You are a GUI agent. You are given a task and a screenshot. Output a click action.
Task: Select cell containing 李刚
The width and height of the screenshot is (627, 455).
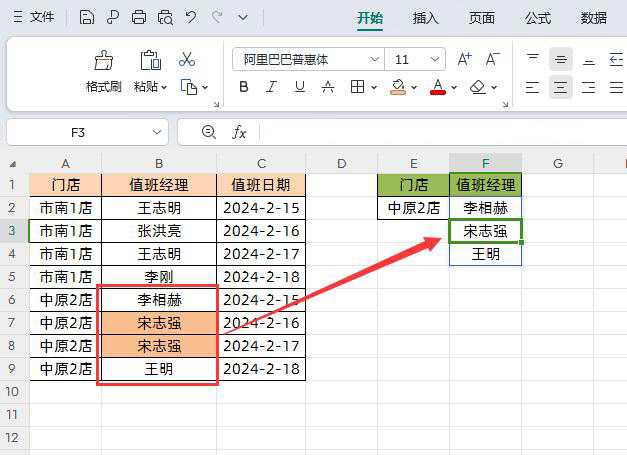pyautogui.click(x=159, y=277)
